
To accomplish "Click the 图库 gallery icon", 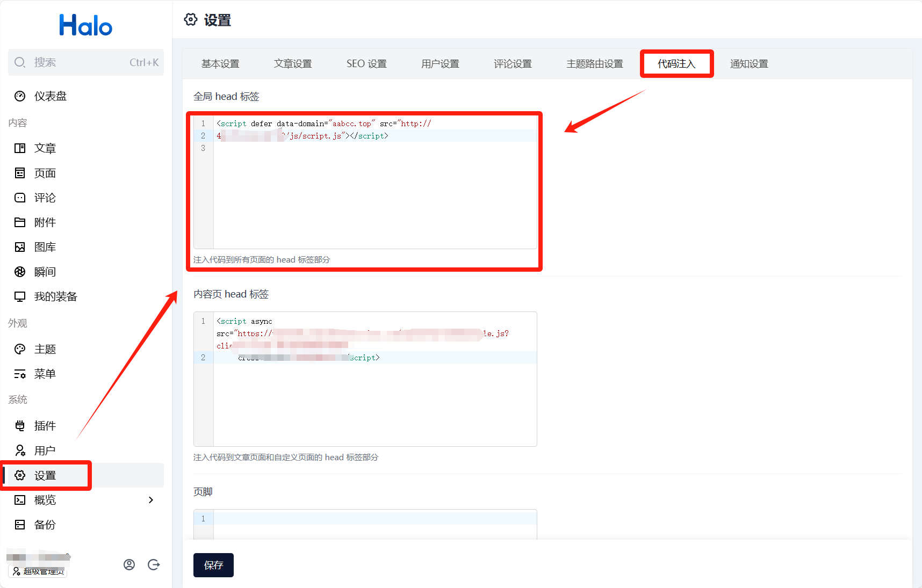I will click(20, 247).
